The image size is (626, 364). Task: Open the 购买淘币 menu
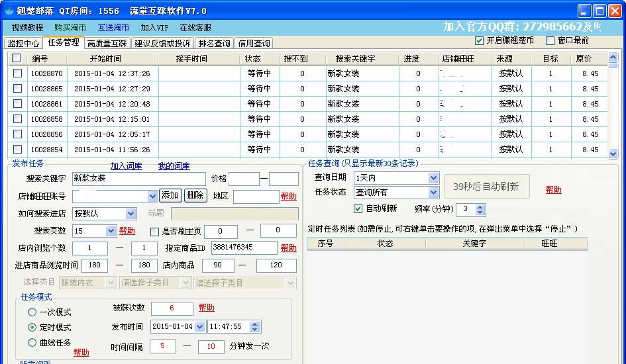coord(70,28)
